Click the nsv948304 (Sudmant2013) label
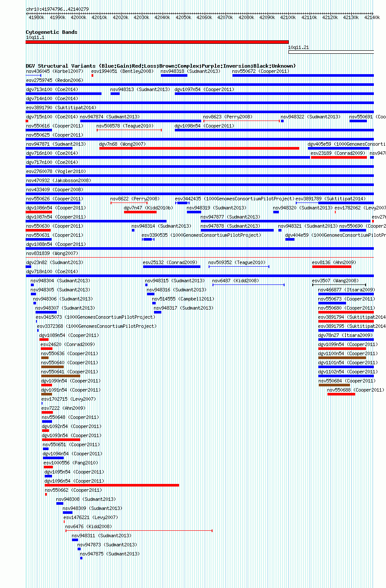Viewport: 386px width, 588px height. (x=60, y=281)
